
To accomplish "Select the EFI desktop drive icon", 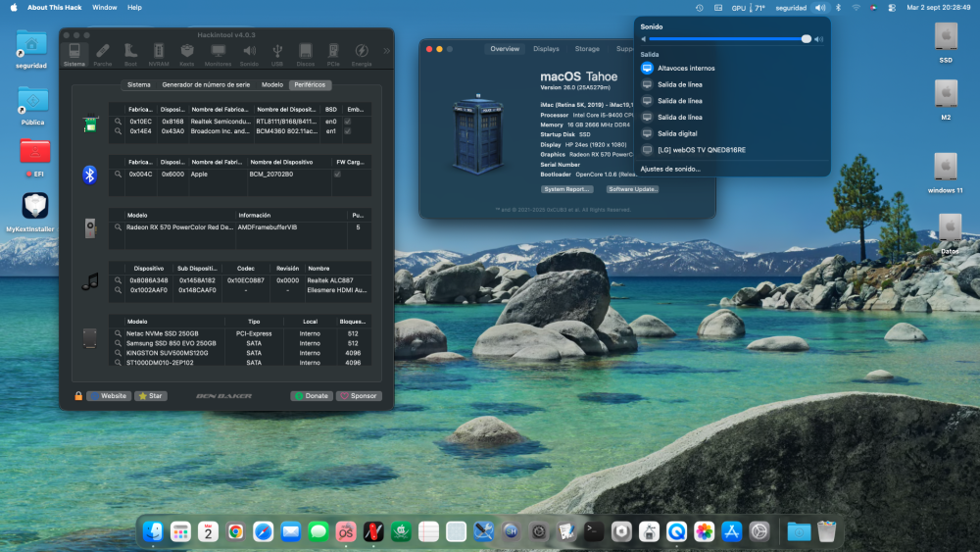I will coord(34,158).
